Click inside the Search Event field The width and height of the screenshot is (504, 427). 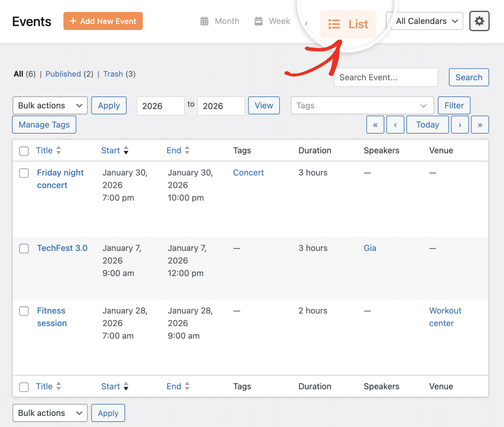[x=386, y=77]
